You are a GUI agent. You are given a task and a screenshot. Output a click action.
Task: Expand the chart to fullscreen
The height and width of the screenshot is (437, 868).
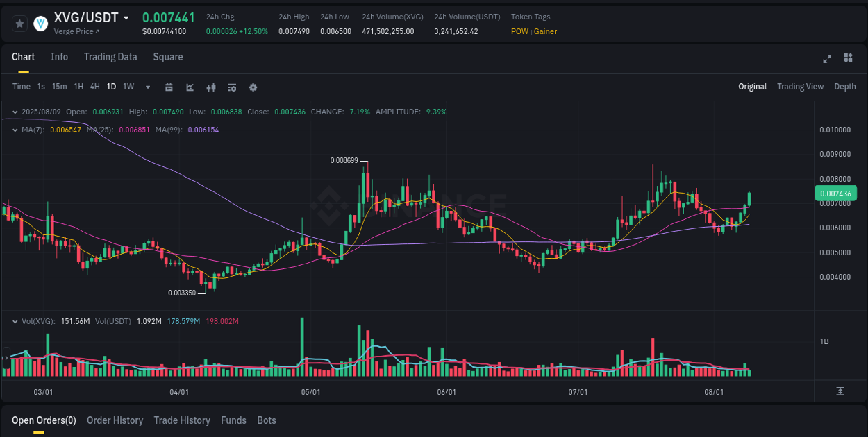pyautogui.click(x=826, y=59)
